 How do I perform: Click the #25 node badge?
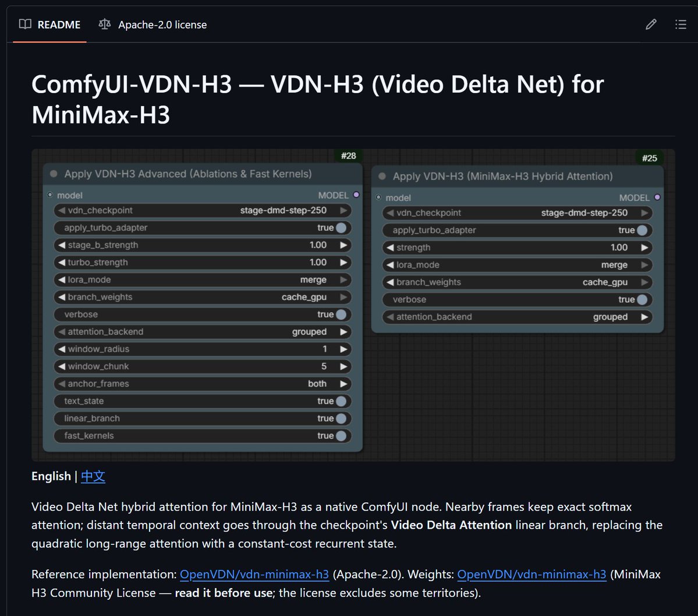click(x=650, y=158)
